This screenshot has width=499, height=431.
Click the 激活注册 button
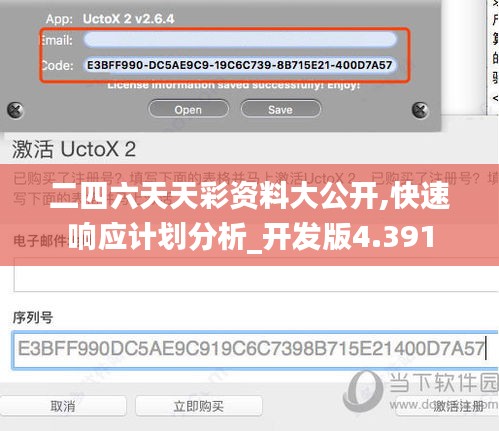(459, 406)
